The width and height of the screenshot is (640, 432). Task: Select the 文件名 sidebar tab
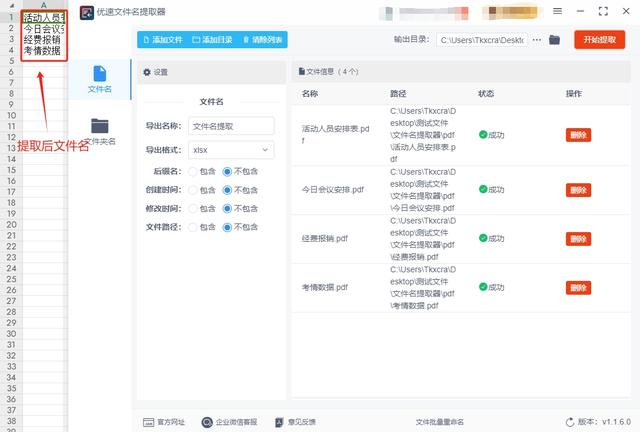coord(100,80)
